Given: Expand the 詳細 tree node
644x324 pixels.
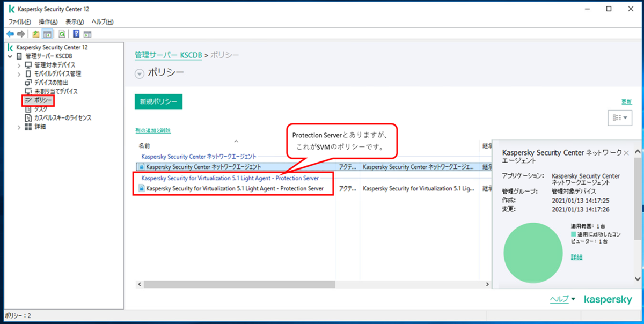Looking at the screenshot, I should [19, 127].
